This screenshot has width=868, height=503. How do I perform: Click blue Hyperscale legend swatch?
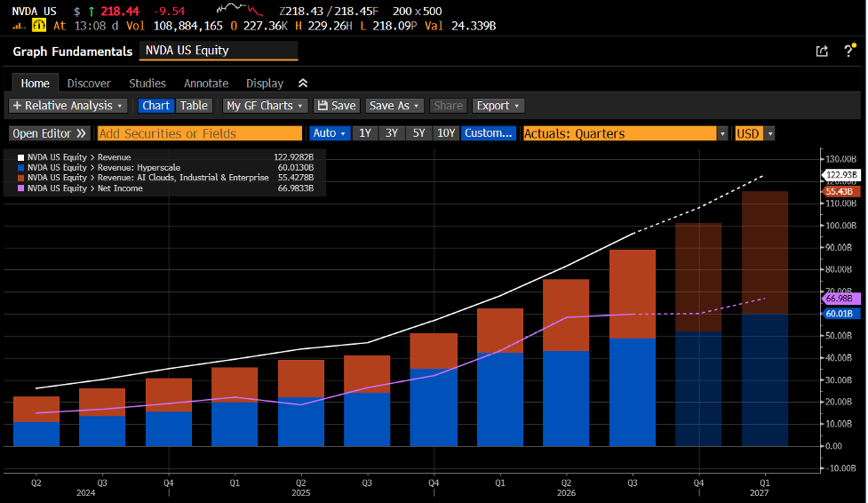tap(21, 168)
